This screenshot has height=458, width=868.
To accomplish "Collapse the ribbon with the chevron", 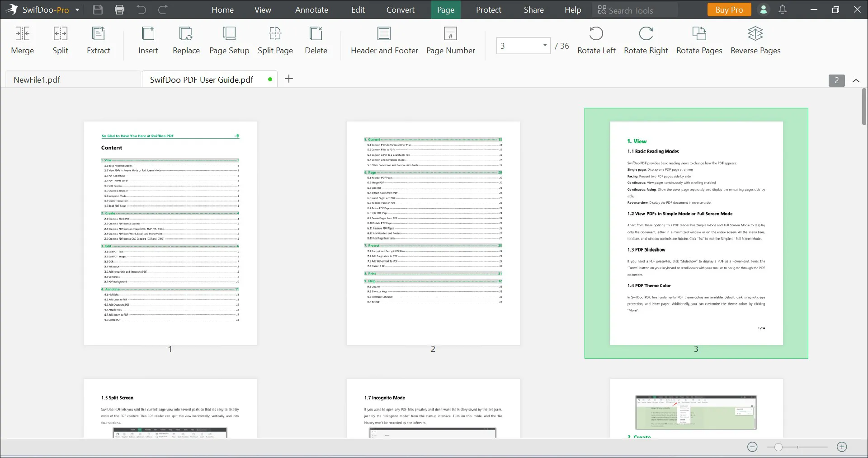I will [856, 80].
